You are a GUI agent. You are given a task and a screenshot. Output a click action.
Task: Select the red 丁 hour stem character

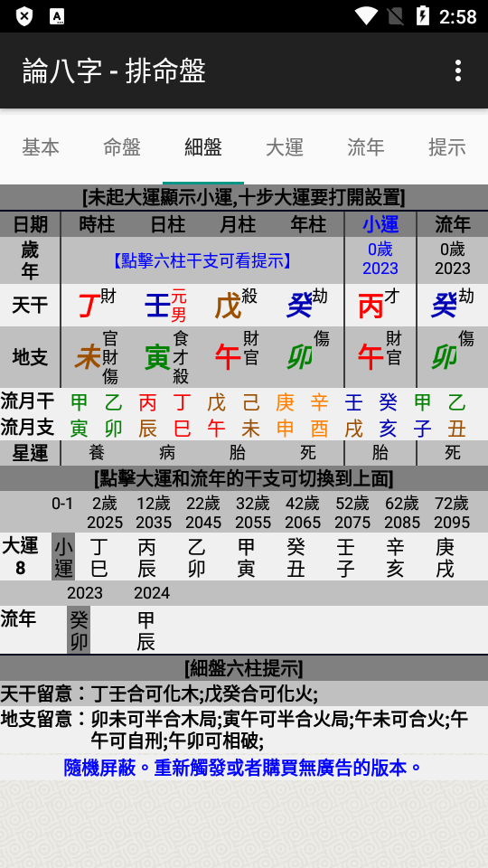coord(88,307)
